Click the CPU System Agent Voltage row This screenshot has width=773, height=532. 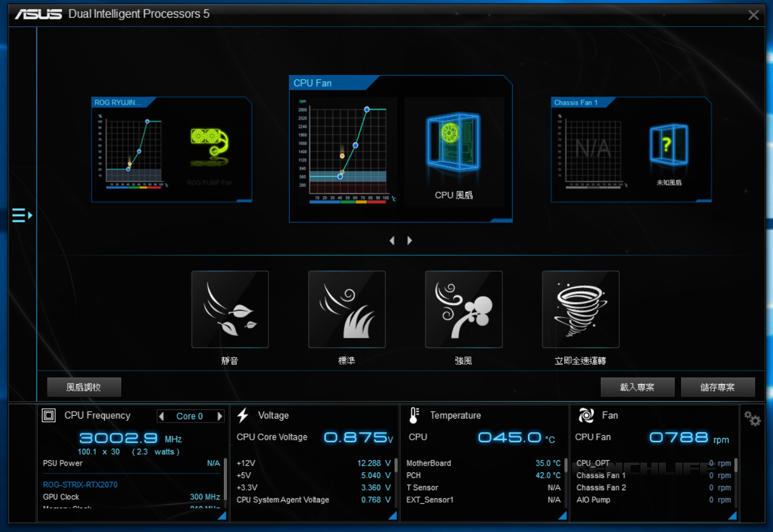click(314, 500)
